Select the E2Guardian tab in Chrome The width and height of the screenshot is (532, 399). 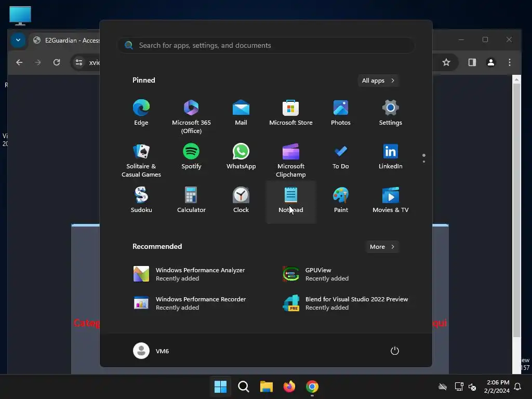point(66,41)
